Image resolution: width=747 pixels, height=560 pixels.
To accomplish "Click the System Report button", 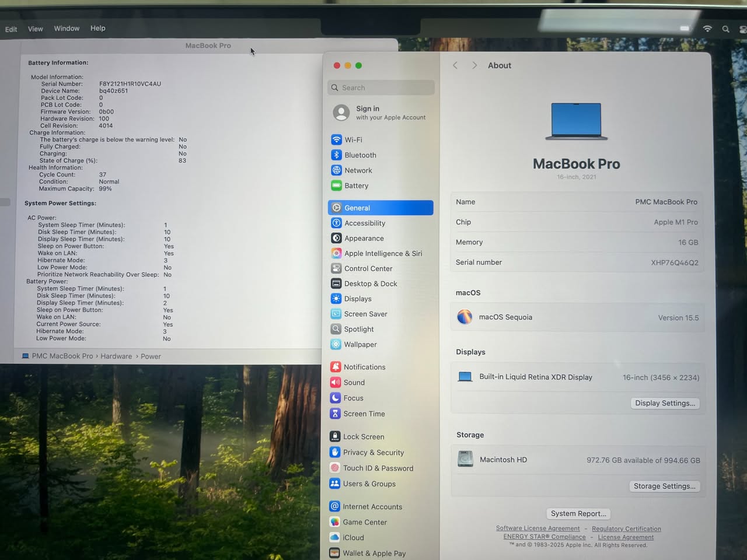I will click(x=578, y=513).
